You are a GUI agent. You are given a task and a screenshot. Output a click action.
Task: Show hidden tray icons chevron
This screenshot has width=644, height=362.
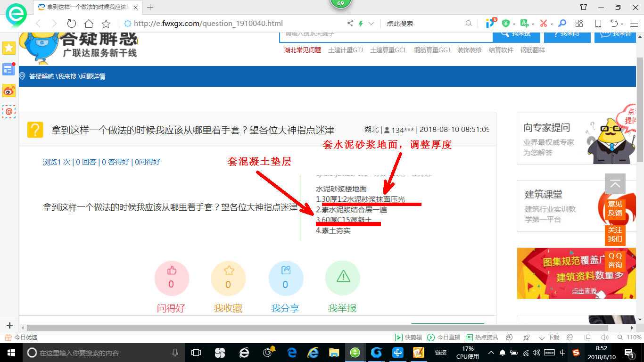pyautogui.click(x=491, y=353)
